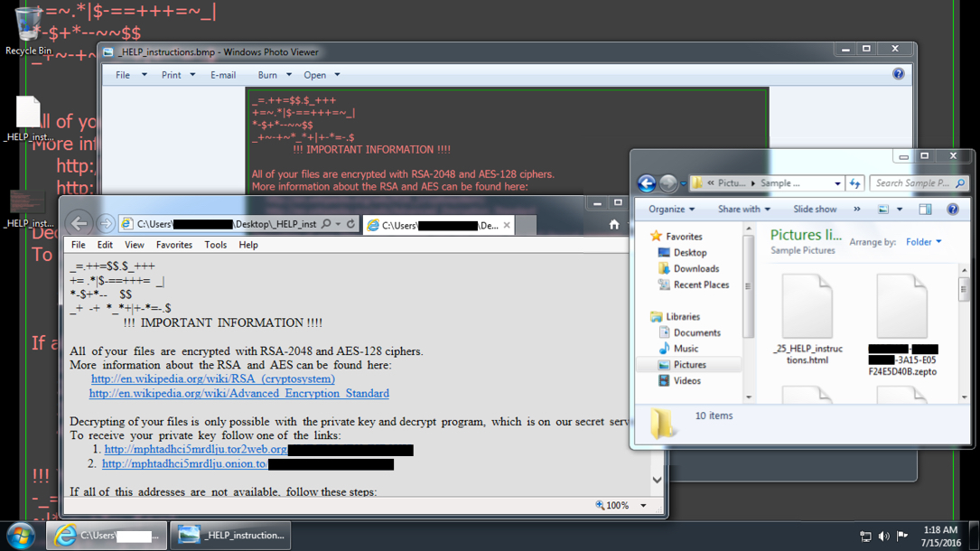Follow the Wikipedia RSA cryptosystem link
This screenshot has width=980, height=551.
point(212,379)
